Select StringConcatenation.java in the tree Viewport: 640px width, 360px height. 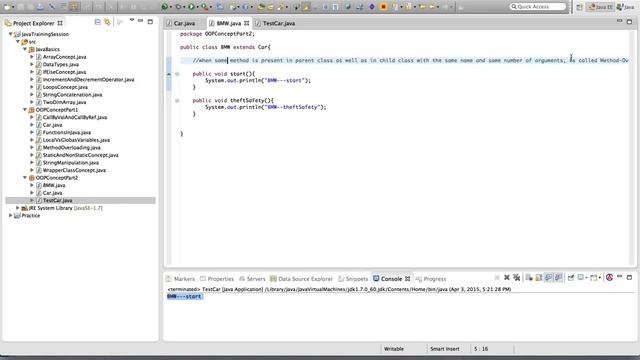coord(73,95)
